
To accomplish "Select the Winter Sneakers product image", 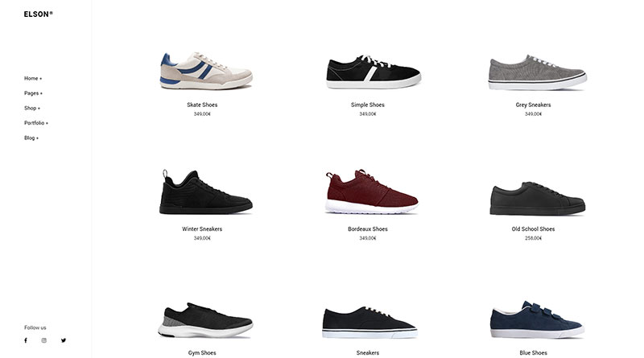I will point(206,191).
